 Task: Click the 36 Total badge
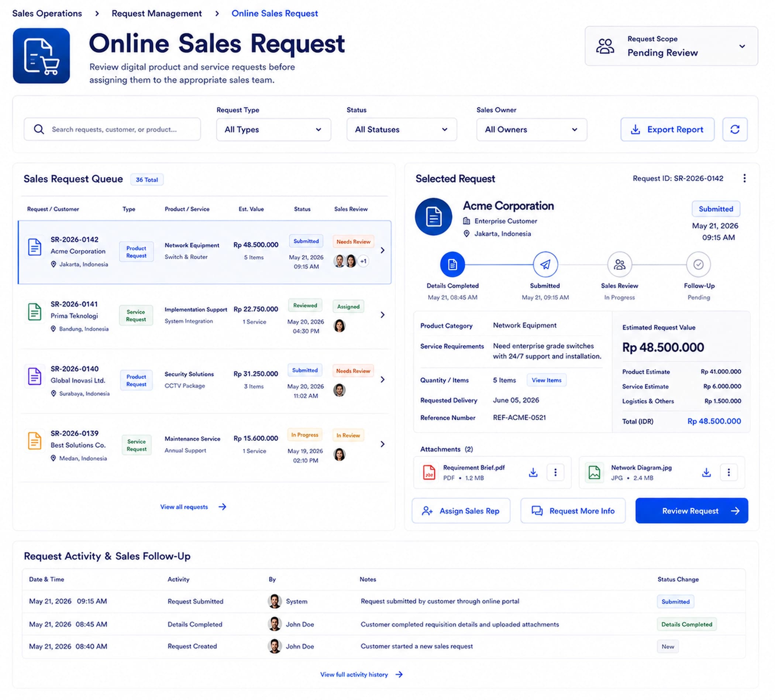147,180
